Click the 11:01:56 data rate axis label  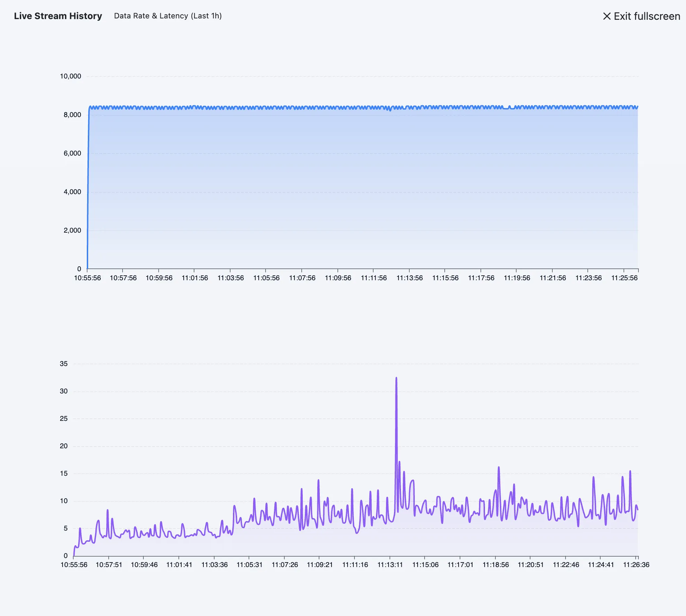pyautogui.click(x=195, y=278)
